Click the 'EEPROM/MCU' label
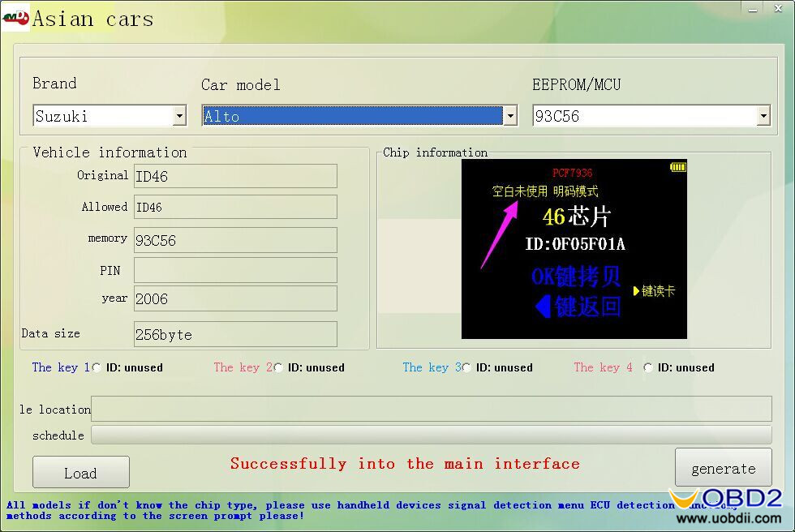 [x=577, y=84]
